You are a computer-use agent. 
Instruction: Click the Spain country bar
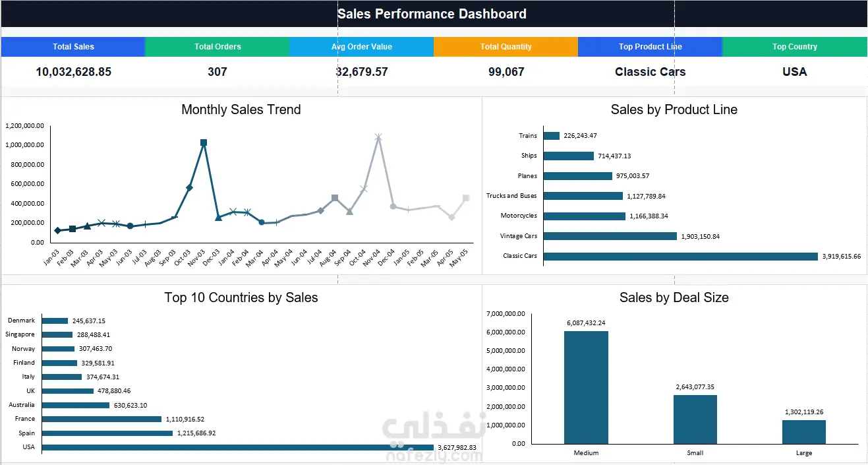(107, 433)
